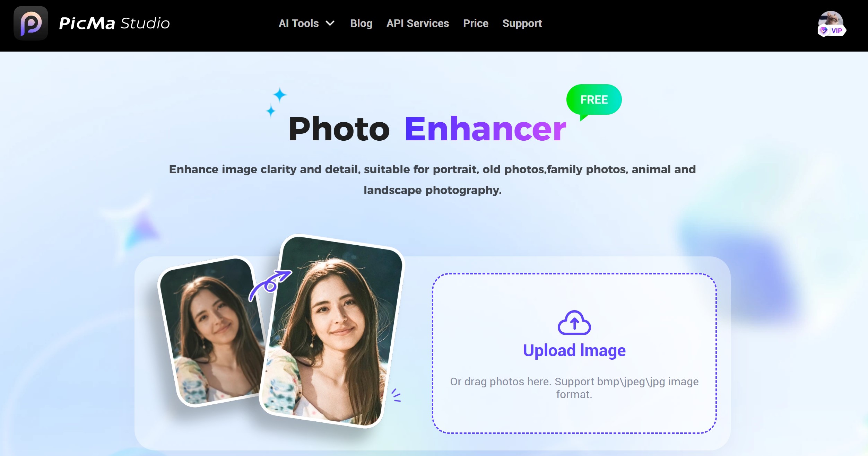Click the PicMa Studio logo icon
The width and height of the screenshot is (868, 456).
point(31,23)
